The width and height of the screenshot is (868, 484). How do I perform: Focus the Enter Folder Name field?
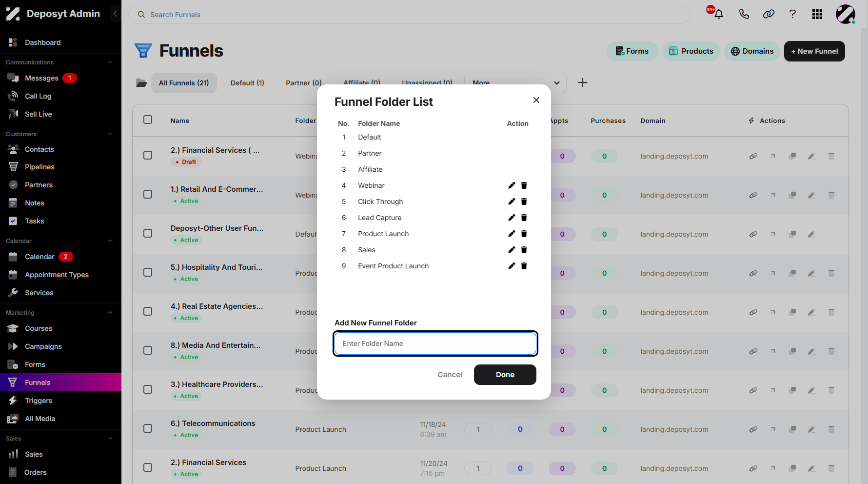pyautogui.click(x=435, y=343)
